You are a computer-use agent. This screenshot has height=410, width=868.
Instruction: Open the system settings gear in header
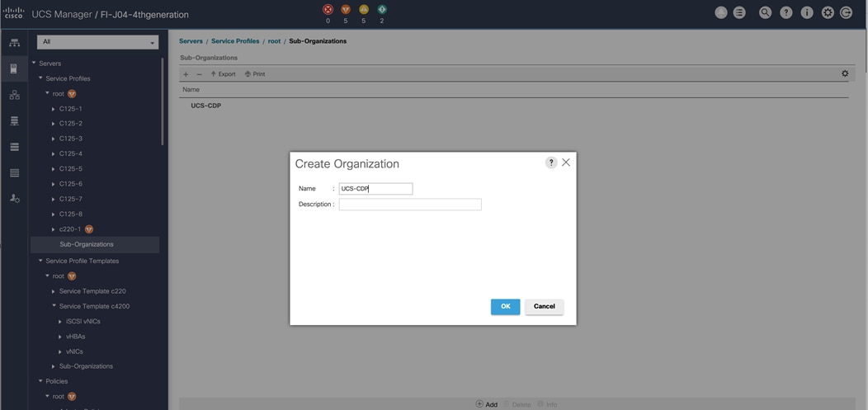pyautogui.click(x=828, y=12)
